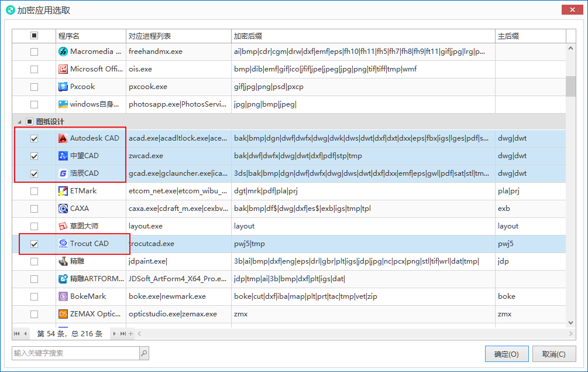Viewport: 588px width, 372px height.
Task: Click the 中望CAD icon
Action: click(63, 156)
